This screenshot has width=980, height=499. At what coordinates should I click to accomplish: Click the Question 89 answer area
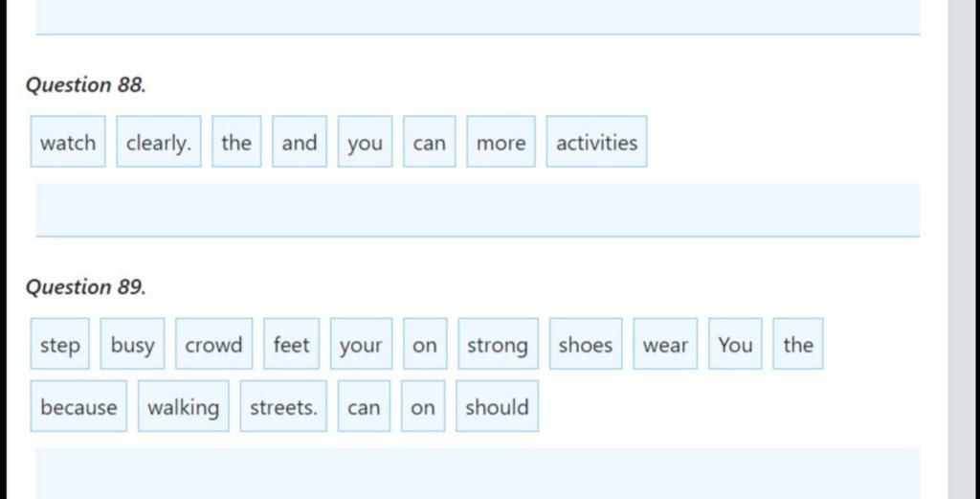tap(477, 474)
